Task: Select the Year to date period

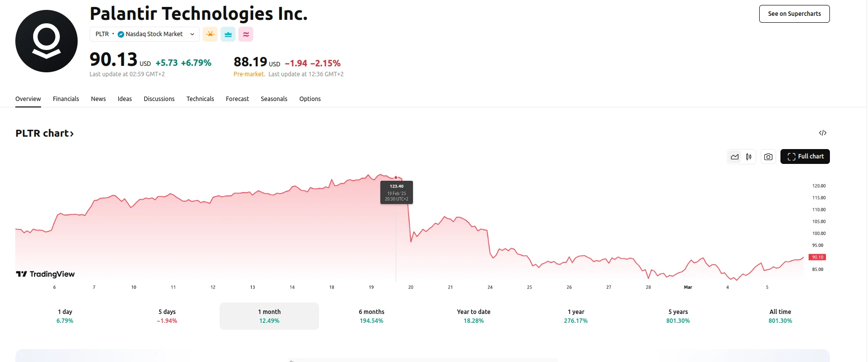Action: pos(473,316)
